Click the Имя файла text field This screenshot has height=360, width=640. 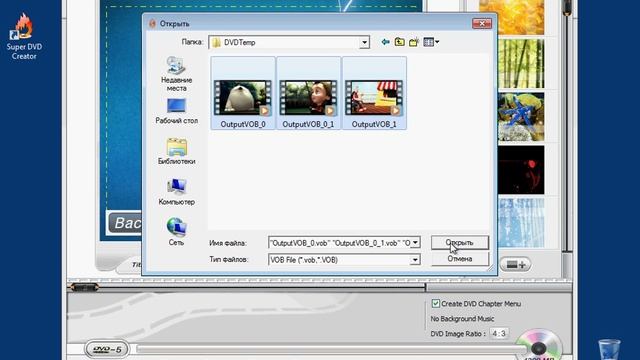(340, 243)
